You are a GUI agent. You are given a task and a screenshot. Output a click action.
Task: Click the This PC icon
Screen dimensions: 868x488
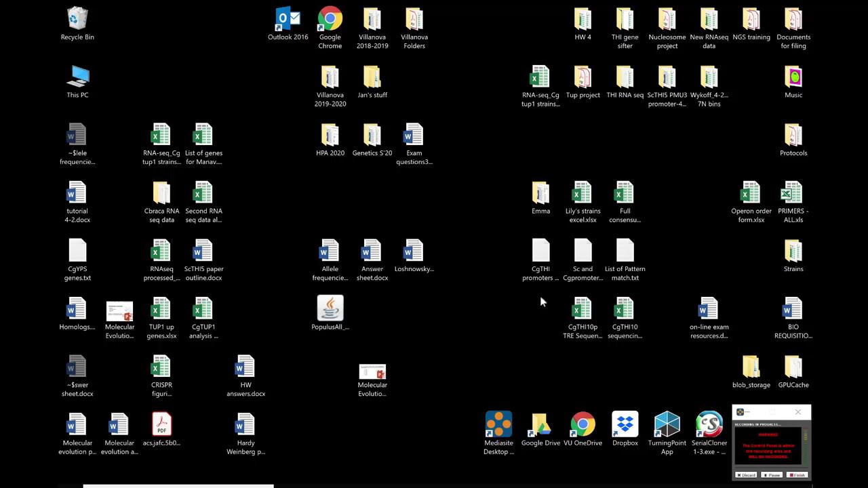[x=77, y=77]
